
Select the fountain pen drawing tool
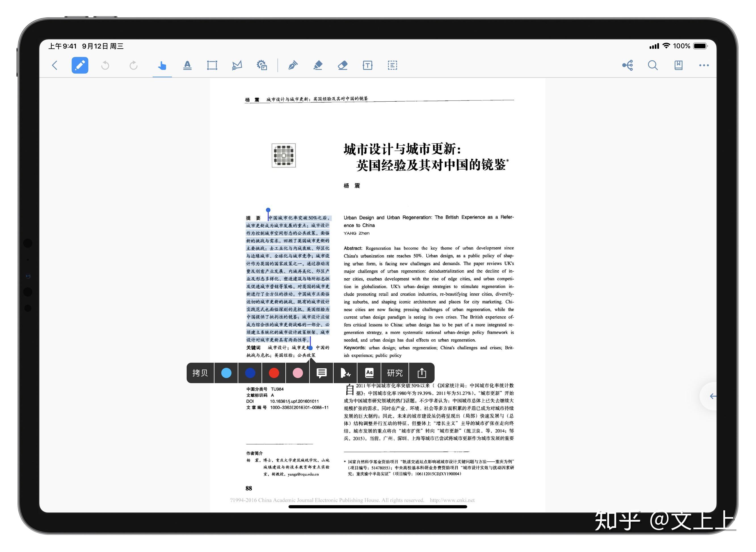click(293, 65)
